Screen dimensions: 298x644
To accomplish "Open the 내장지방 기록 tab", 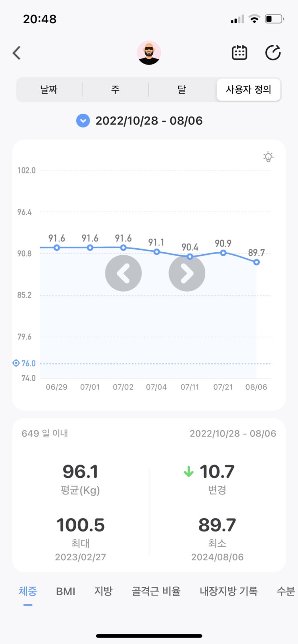I will pos(229,591).
